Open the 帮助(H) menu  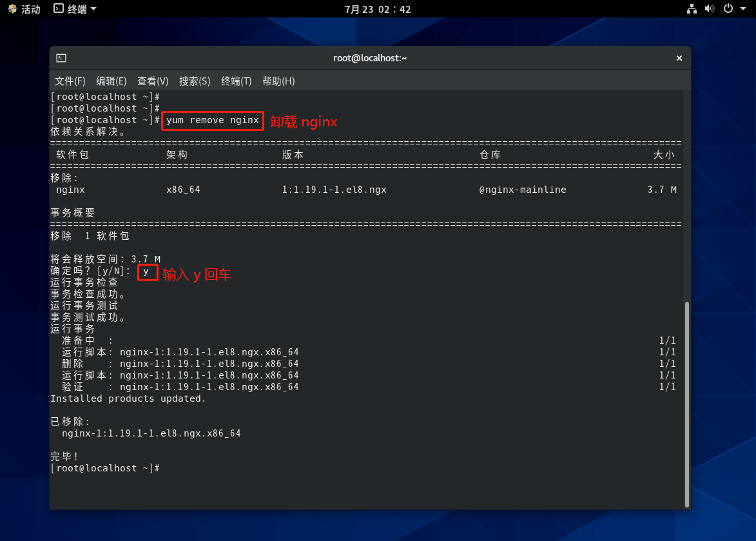pos(278,81)
